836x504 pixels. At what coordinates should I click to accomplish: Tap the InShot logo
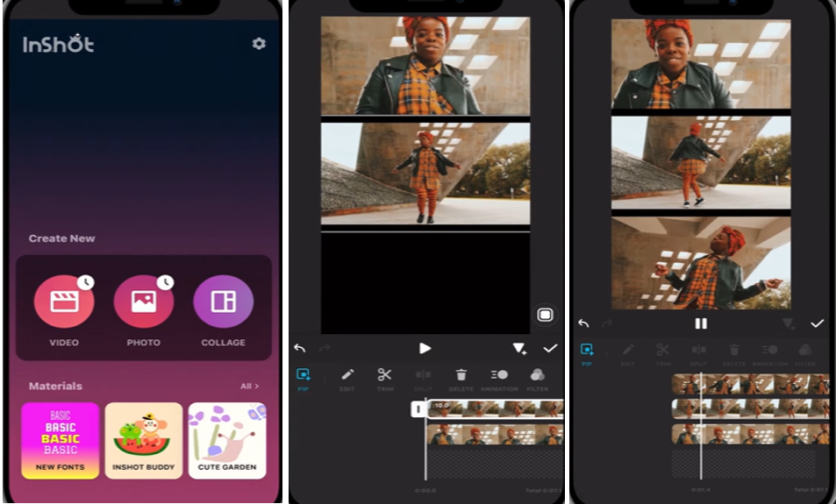tap(58, 44)
